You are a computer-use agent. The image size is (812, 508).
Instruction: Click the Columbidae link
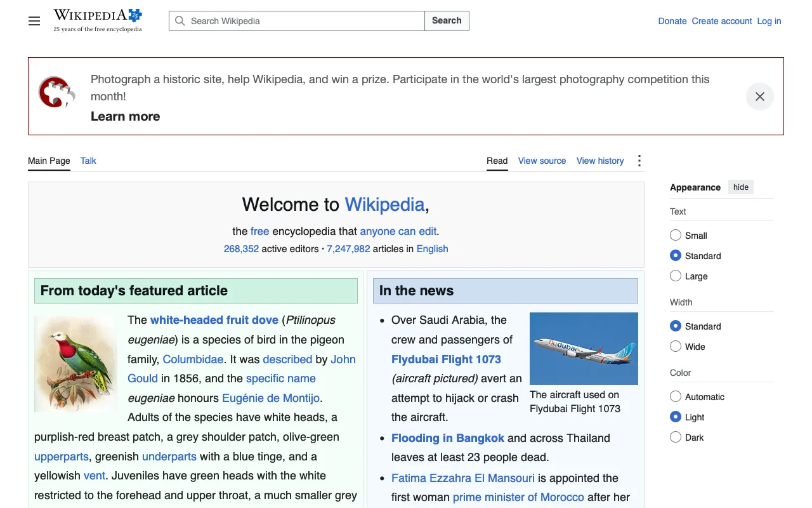coord(193,359)
